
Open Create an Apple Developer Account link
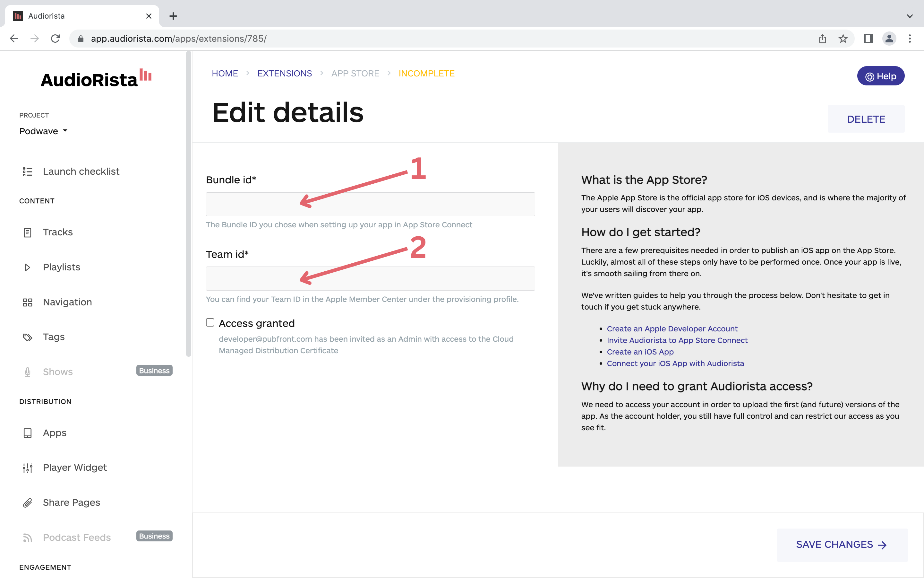[672, 329]
